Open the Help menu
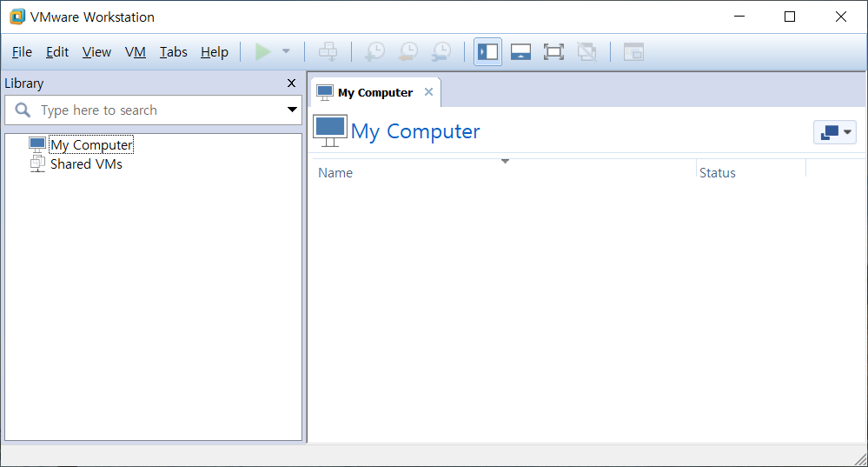 coord(215,52)
